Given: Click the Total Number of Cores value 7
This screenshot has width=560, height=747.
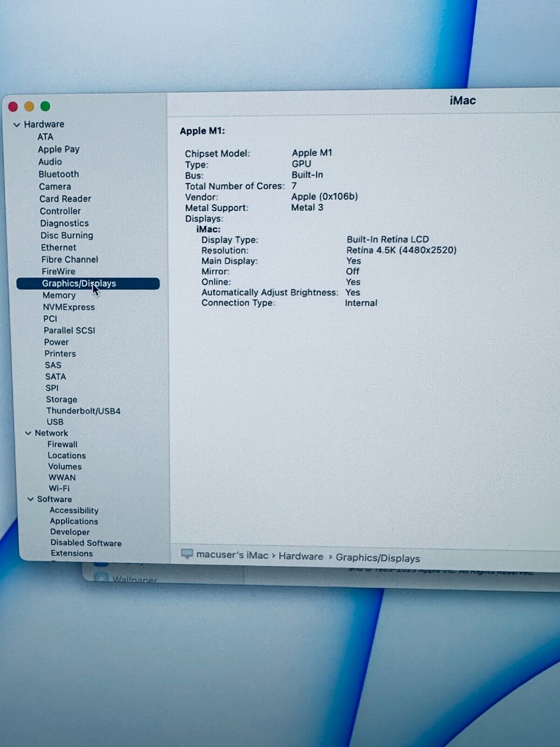Looking at the screenshot, I should tap(294, 185).
